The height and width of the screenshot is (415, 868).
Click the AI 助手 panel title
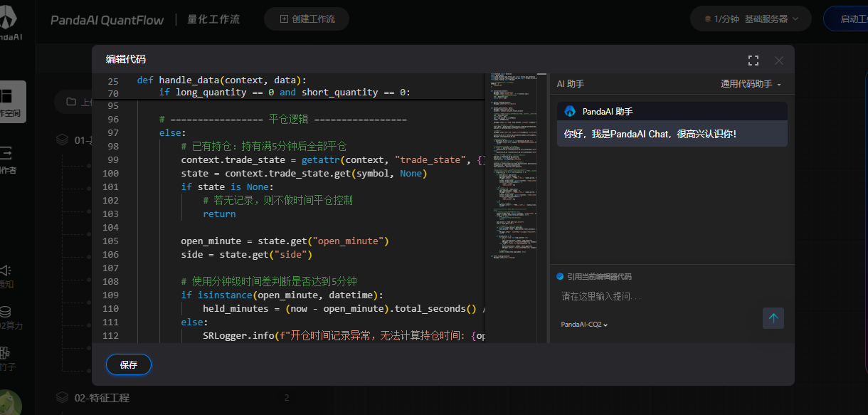click(571, 84)
